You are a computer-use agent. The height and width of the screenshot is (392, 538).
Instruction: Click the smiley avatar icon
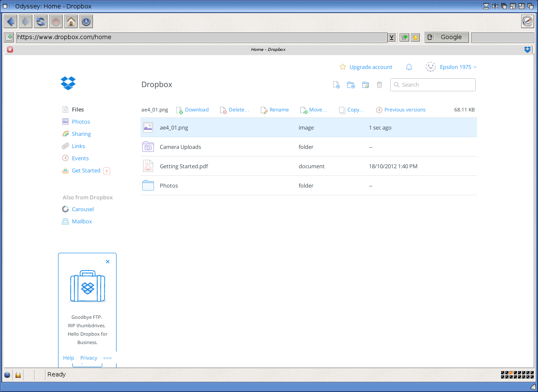430,67
